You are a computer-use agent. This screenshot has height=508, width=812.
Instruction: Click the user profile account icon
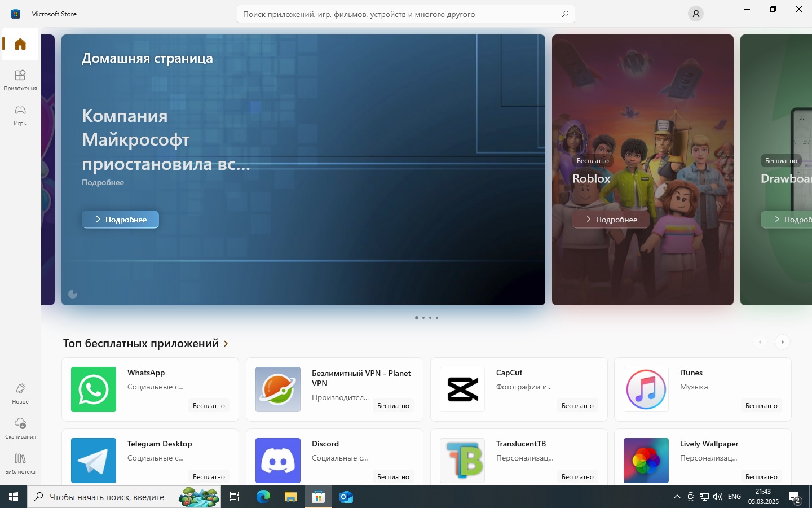click(696, 14)
